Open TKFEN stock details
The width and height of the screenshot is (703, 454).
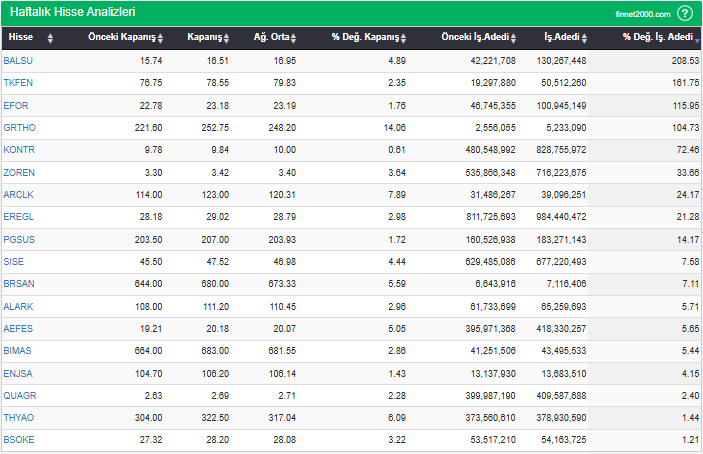(17, 82)
